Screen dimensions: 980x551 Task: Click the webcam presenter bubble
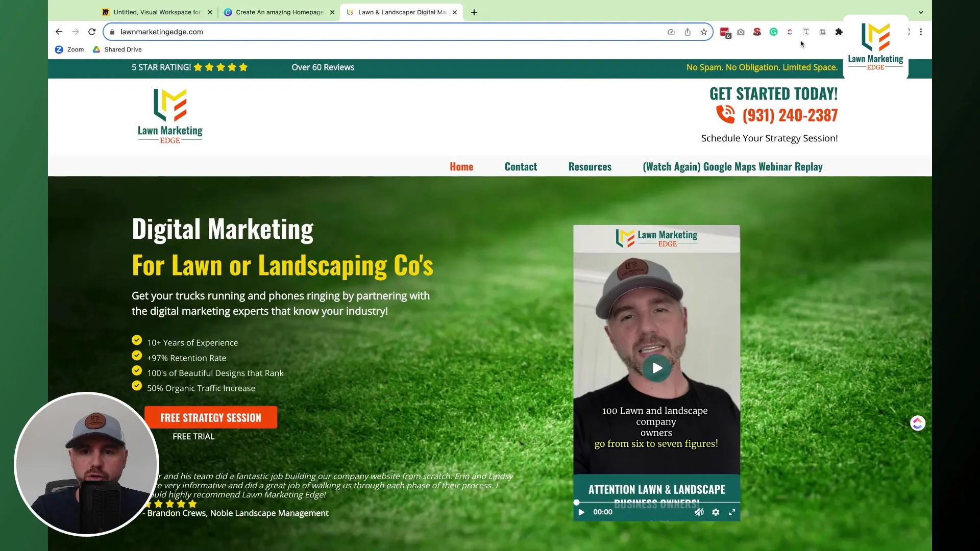(x=86, y=464)
